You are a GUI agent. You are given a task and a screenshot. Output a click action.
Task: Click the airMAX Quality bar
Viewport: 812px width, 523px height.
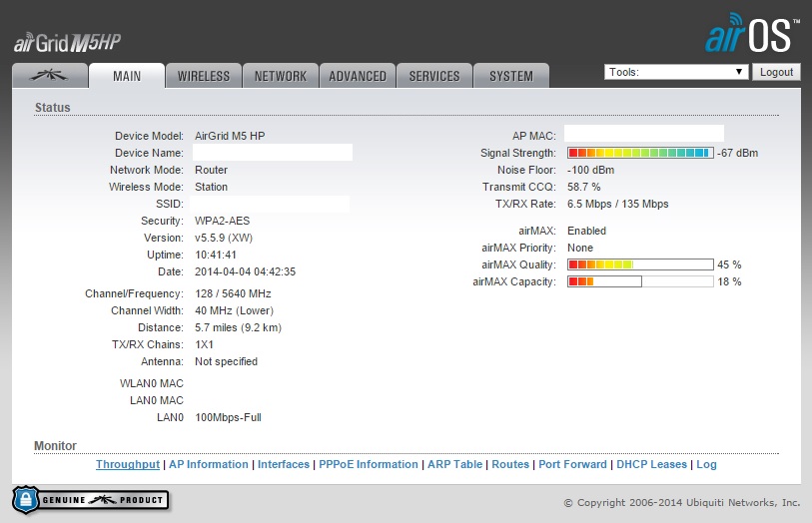pyautogui.click(x=640, y=264)
